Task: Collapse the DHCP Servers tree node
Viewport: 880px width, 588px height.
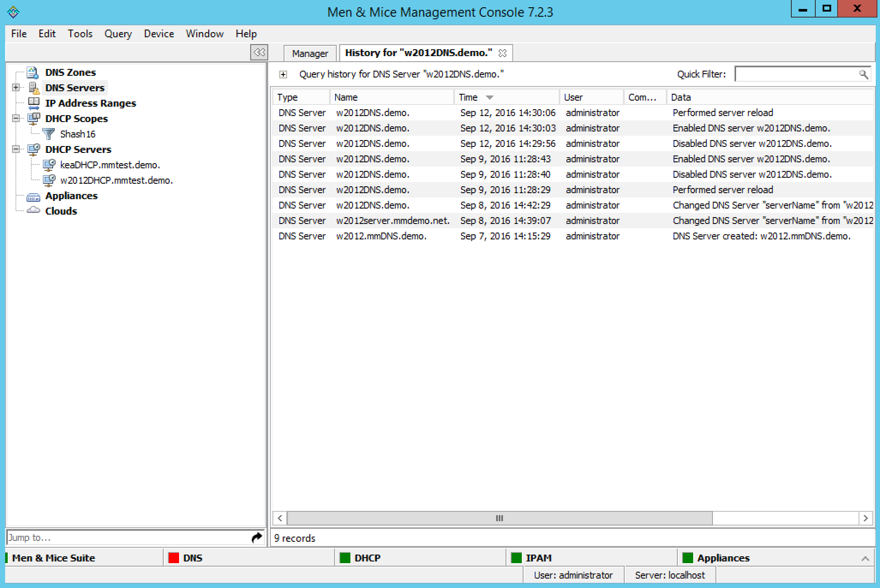Action: pyautogui.click(x=16, y=149)
